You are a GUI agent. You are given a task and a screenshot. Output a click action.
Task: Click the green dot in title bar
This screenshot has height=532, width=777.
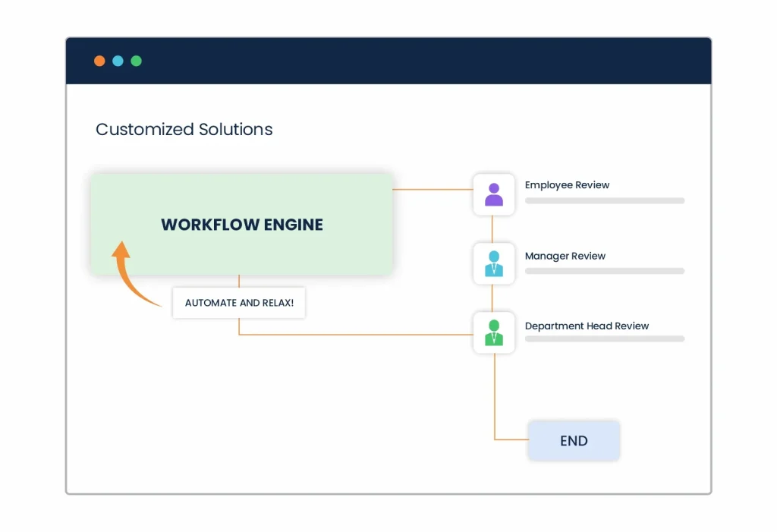(x=136, y=61)
